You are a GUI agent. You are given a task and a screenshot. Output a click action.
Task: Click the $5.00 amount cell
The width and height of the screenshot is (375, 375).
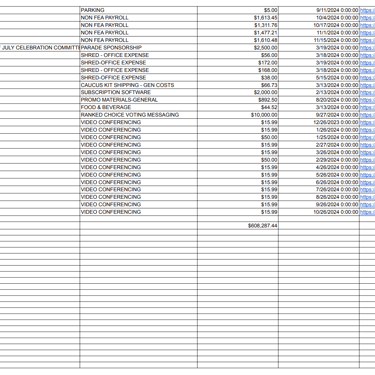pyautogui.click(x=238, y=10)
